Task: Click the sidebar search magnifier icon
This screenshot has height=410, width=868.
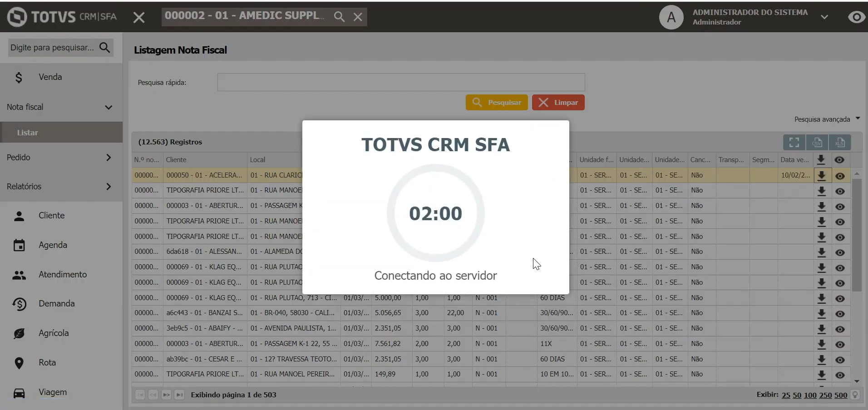Action: tap(105, 47)
